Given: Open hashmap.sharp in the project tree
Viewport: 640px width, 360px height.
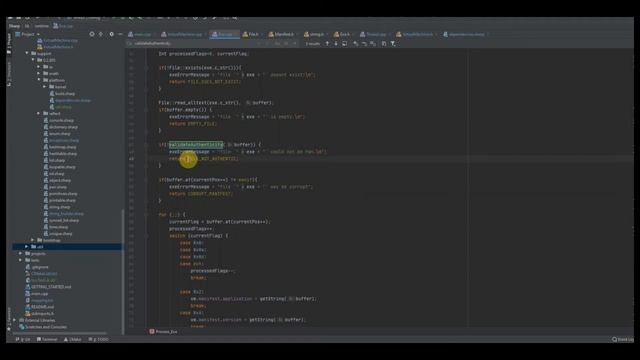Looking at the screenshot, I should [x=60, y=147].
